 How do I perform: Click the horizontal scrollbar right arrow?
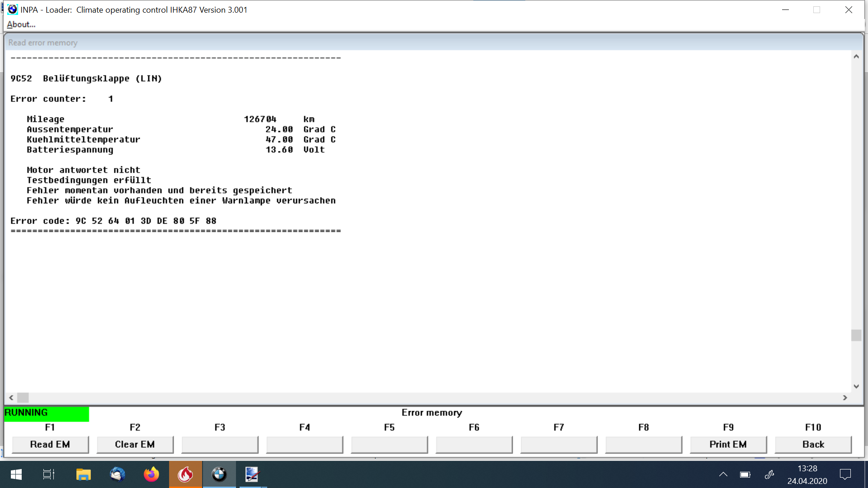click(845, 398)
